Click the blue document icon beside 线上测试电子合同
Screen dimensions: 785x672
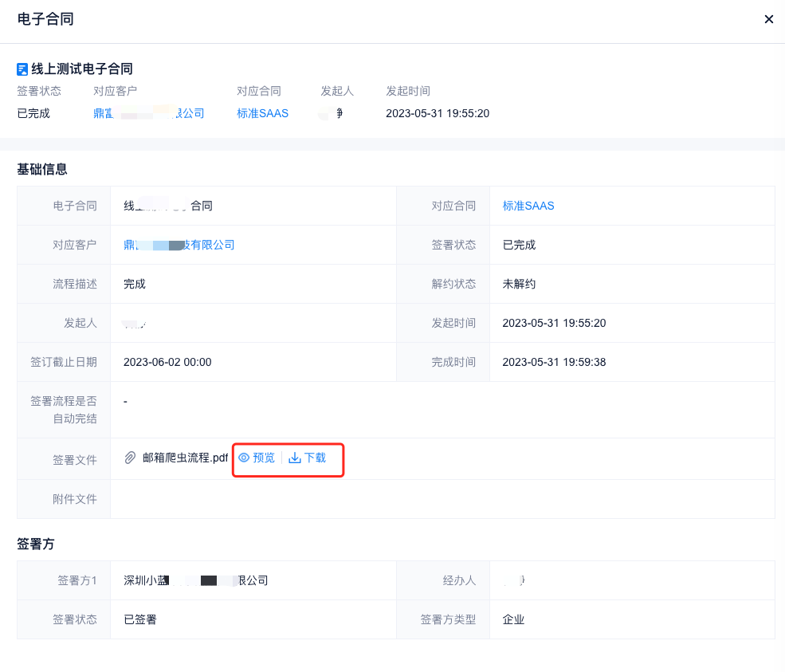[x=22, y=69]
